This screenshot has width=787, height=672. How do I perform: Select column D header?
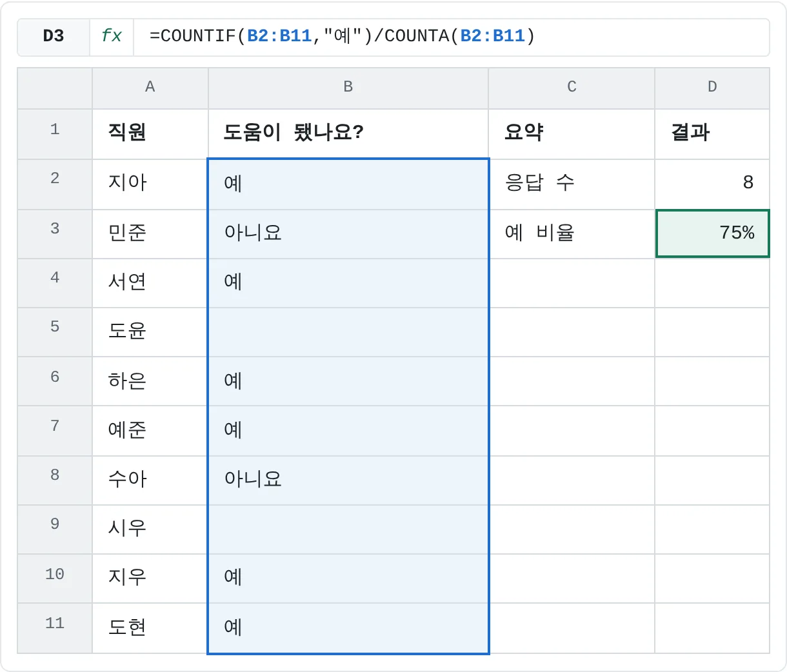[712, 87]
